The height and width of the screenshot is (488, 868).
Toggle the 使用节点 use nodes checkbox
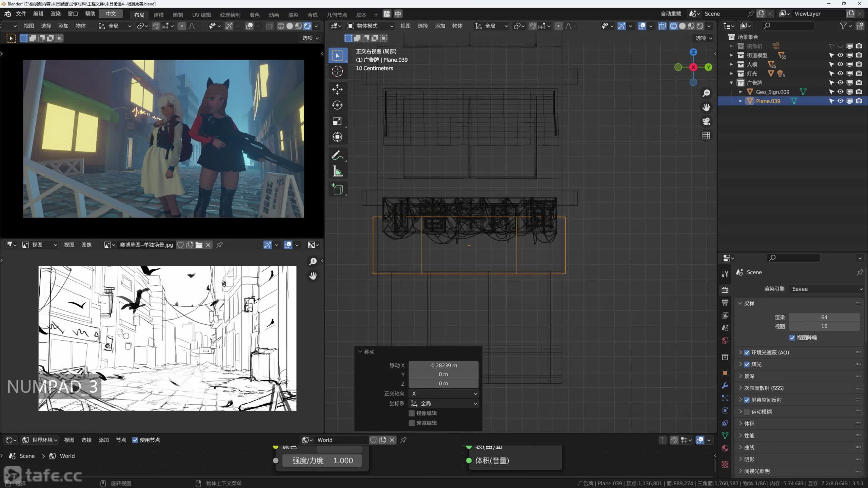click(135, 440)
